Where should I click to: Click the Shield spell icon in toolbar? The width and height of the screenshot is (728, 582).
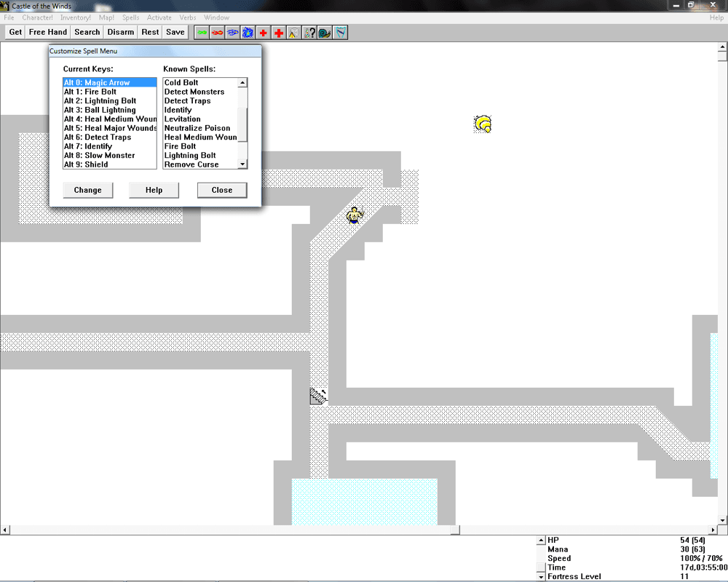click(340, 33)
